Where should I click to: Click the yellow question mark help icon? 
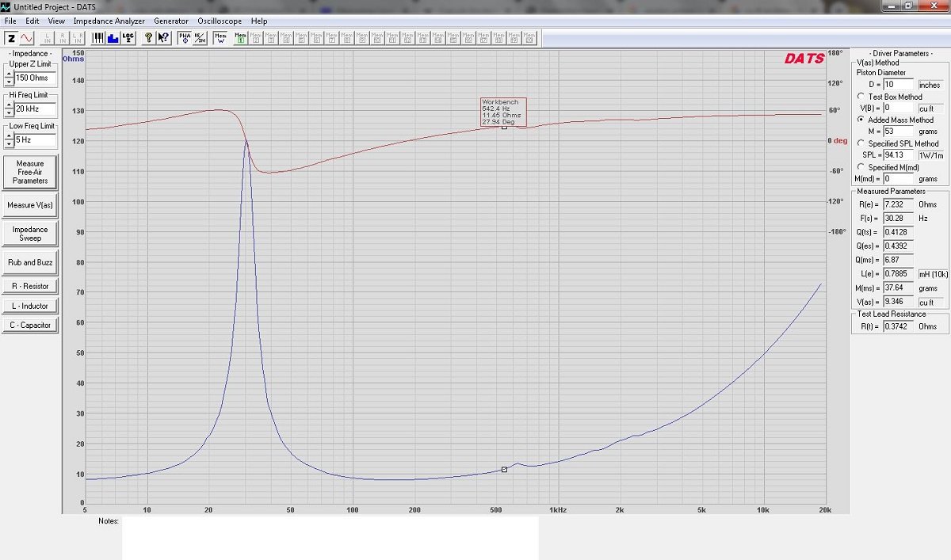pyautogui.click(x=148, y=37)
